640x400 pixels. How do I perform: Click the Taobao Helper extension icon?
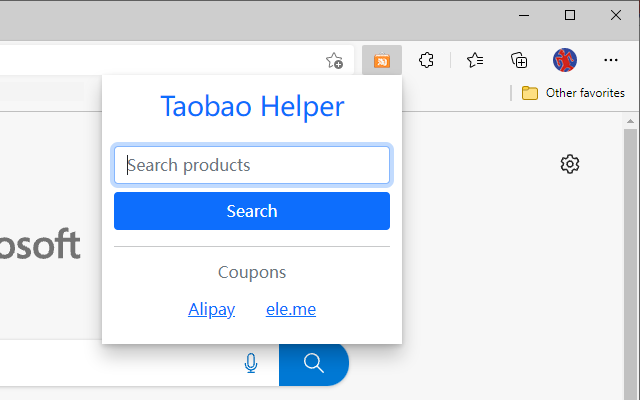pyautogui.click(x=382, y=61)
